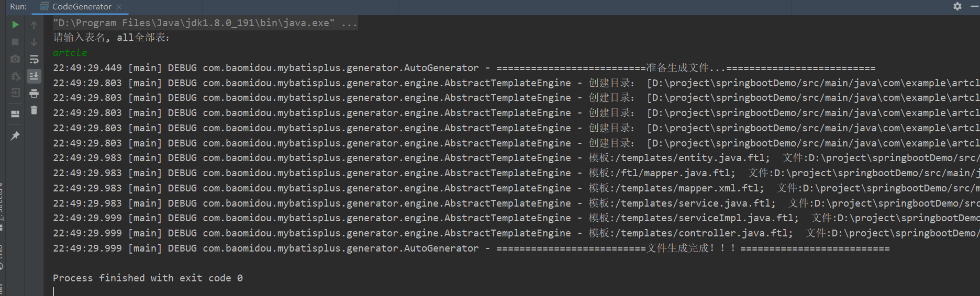Select the CodeGenerator run tab
This screenshot has height=296, width=980.
coord(76,7)
